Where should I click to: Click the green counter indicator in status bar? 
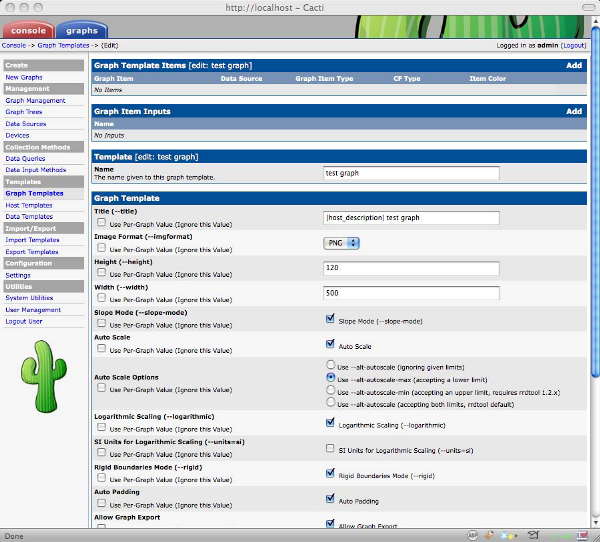tap(561, 536)
